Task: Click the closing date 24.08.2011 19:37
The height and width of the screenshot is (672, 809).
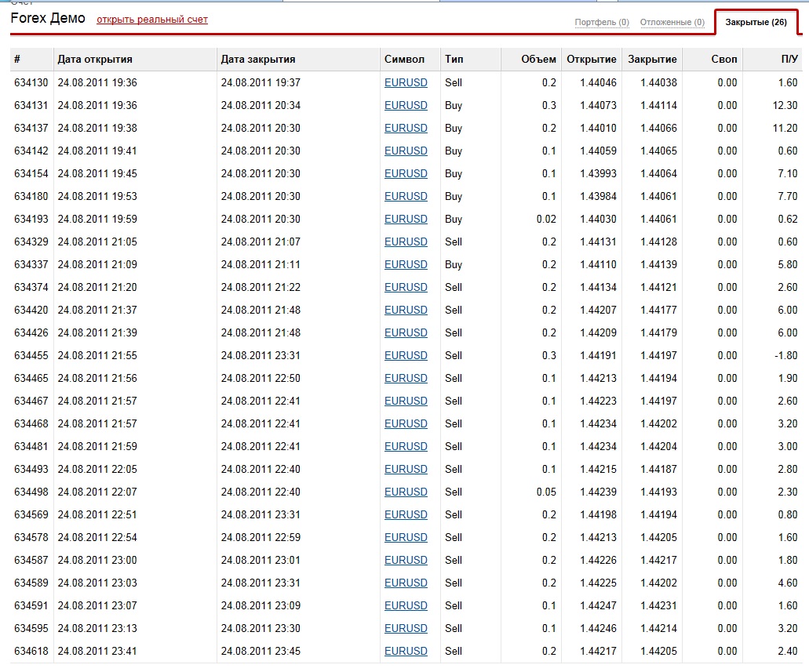Action: click(261, 82)
